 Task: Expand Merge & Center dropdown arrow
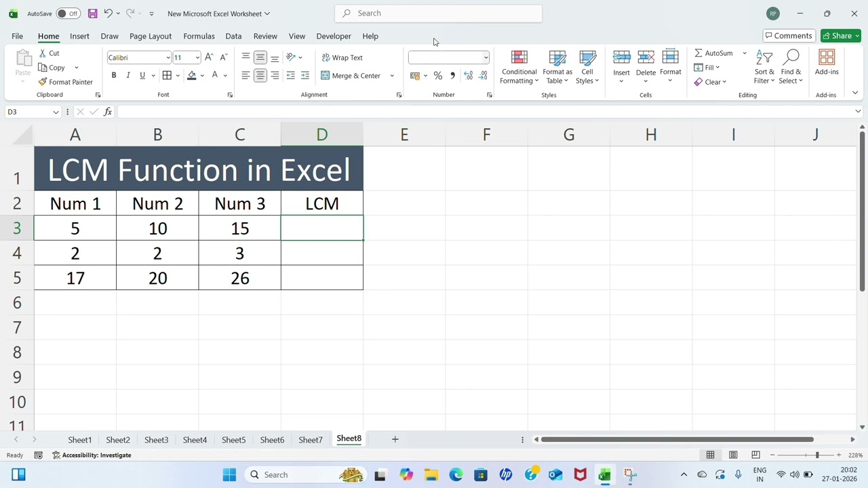[x=392, y=76]
